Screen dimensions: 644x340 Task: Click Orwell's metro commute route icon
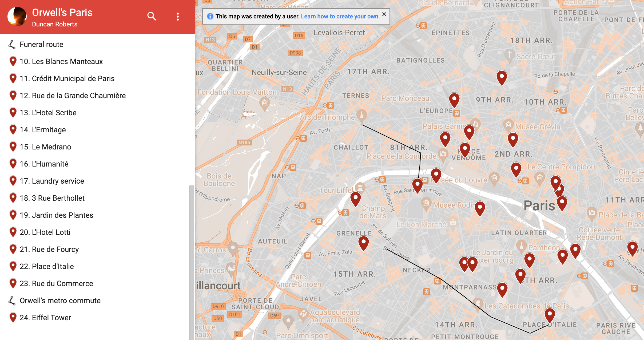click(12, 301)
